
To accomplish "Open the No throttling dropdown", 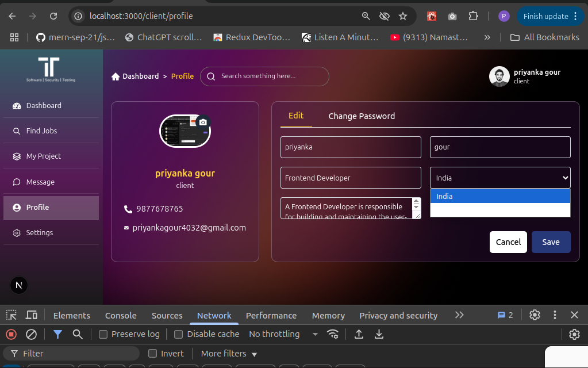I will tap(283, 334).
